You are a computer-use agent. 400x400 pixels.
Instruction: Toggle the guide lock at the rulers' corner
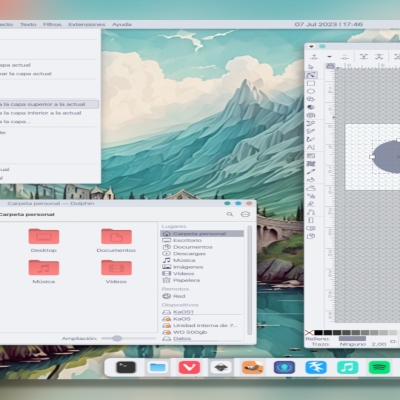tap(330, 66)
